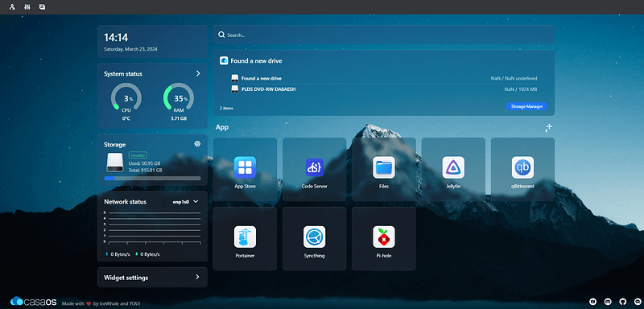Click the 'NaN / 1024 MB' value
The height and width of the screenshot is (309, 644).
click(x=521, y=89)
